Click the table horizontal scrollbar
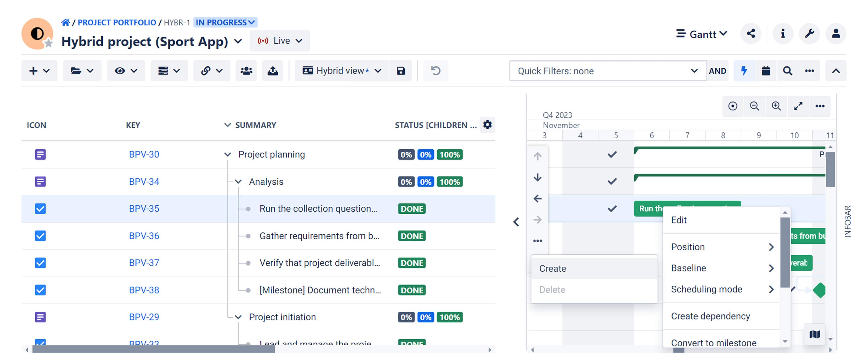Screen dimensions: 868x364 click(153, 350)
